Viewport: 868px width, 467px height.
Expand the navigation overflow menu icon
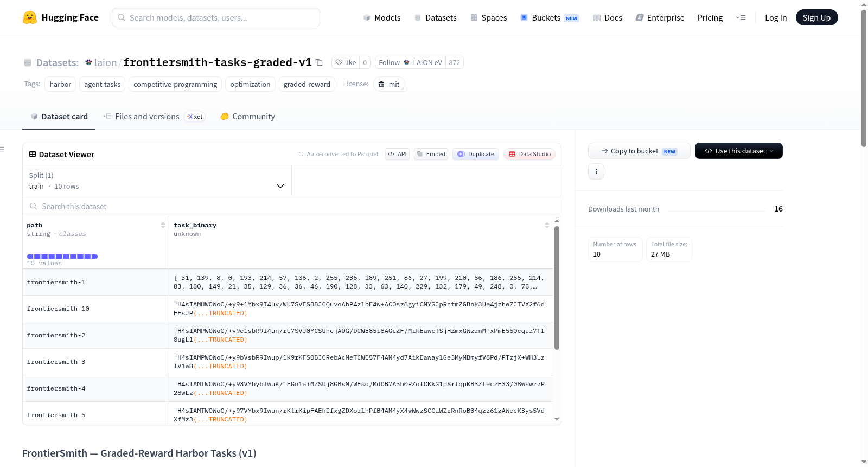pyautogui.click(x=741, y=17)
